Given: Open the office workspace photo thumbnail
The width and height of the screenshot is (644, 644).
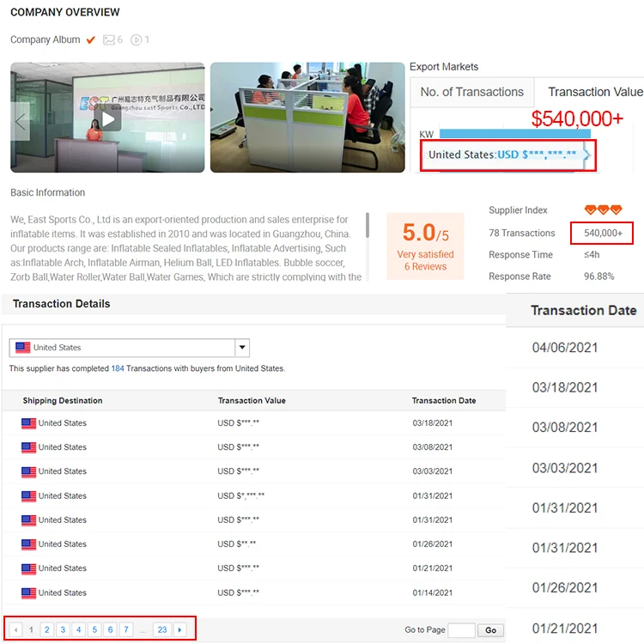Looking at the screenshot, I should (x=307, y=118).
